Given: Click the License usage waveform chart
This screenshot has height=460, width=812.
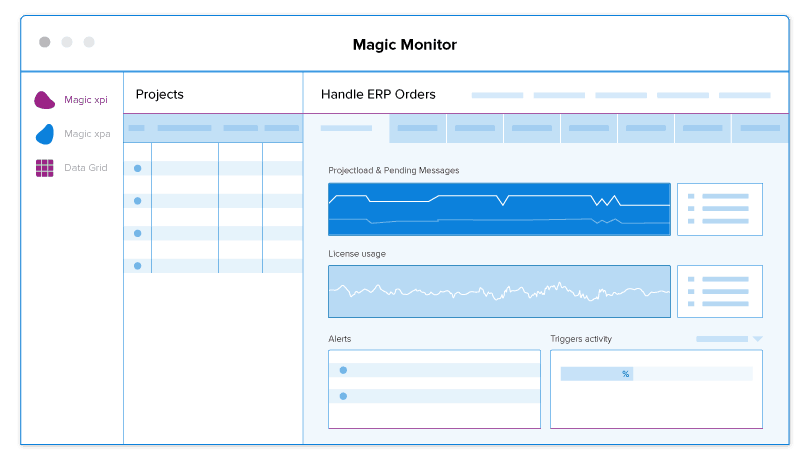Looking at the screenshot, I should (x=499, y=291).
